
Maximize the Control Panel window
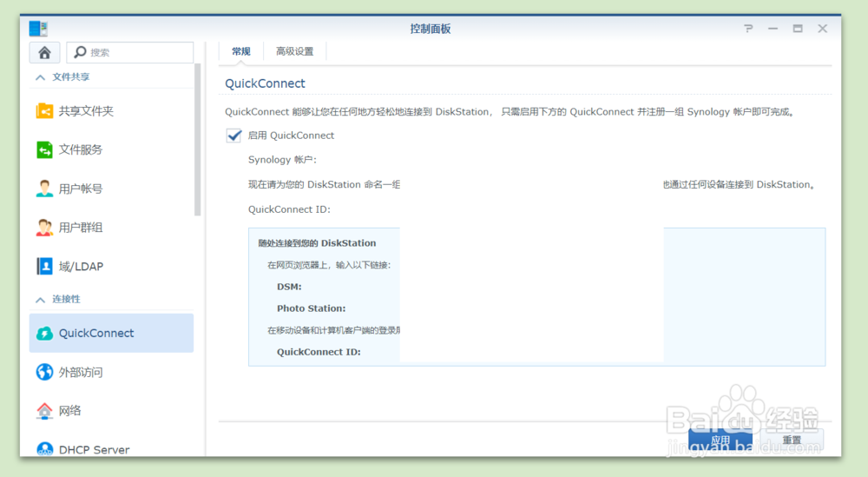coord(798,29)
